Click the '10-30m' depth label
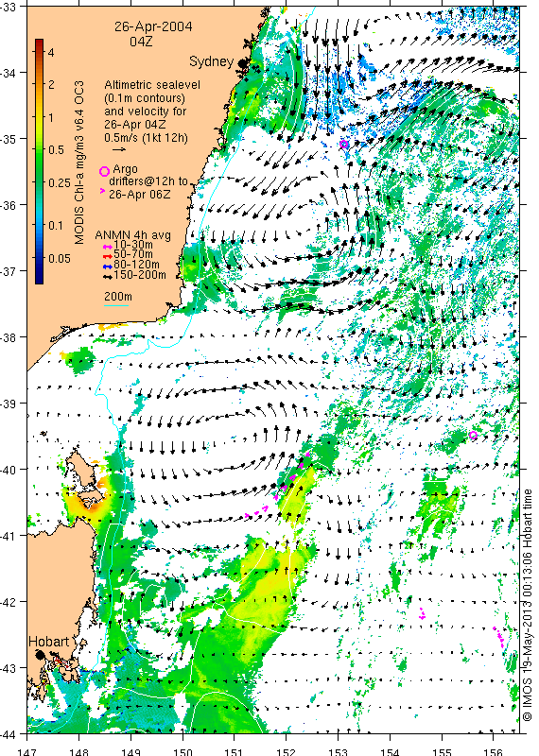Screen dimensions: 539x756 (x=133, y=245)
